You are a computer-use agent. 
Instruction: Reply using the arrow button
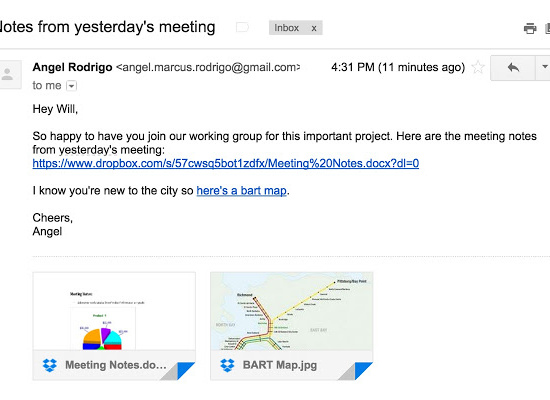(513, 67)
